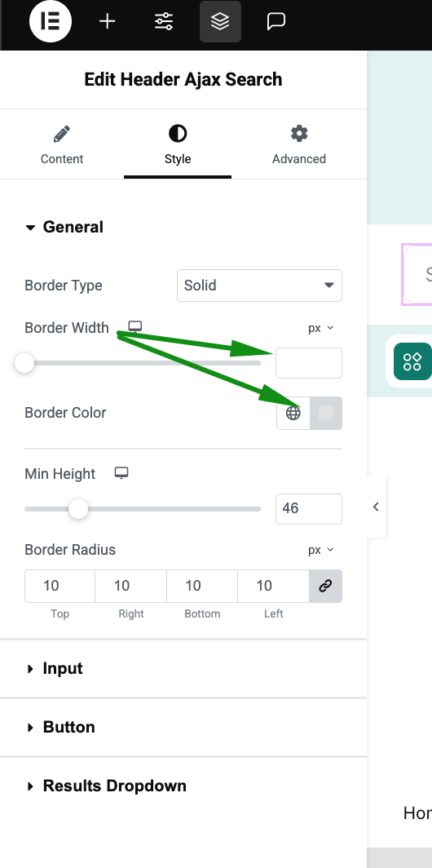
Task: Click Border Color global globe icon
Action: (x=293, y=413)
